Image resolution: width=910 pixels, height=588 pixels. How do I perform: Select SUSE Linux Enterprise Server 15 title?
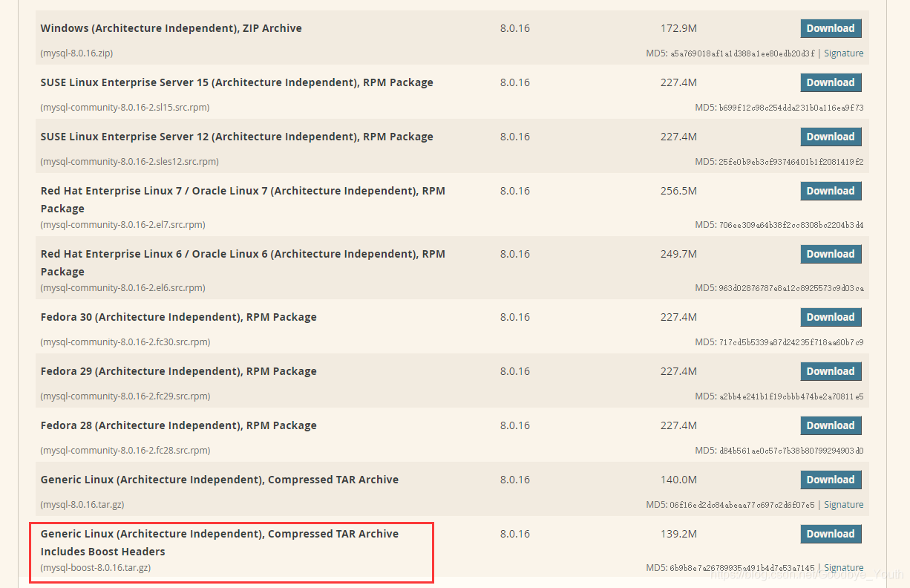coord(237,82)
